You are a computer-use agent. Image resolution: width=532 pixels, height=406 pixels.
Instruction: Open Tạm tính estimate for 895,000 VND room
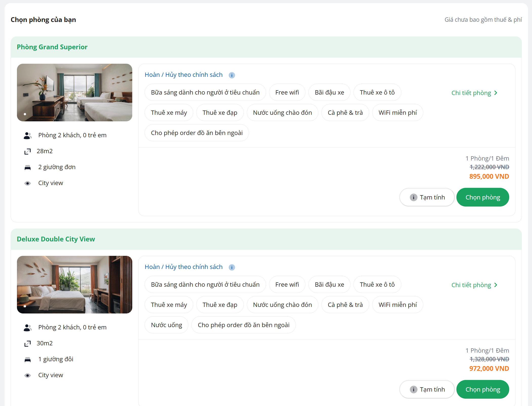point(427,197)
